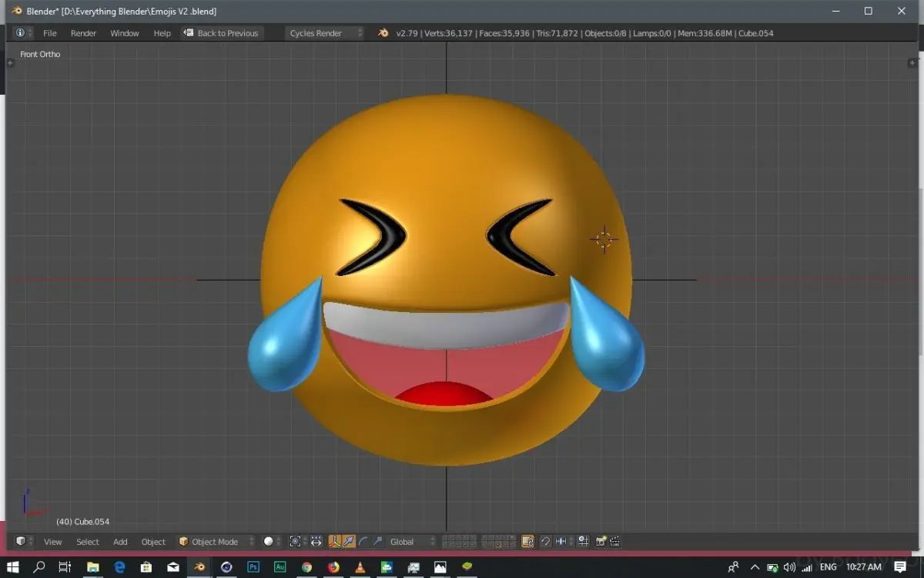Open Task View on the taskbar
This screenshot has height=578, width=924.
click(65, 567)
